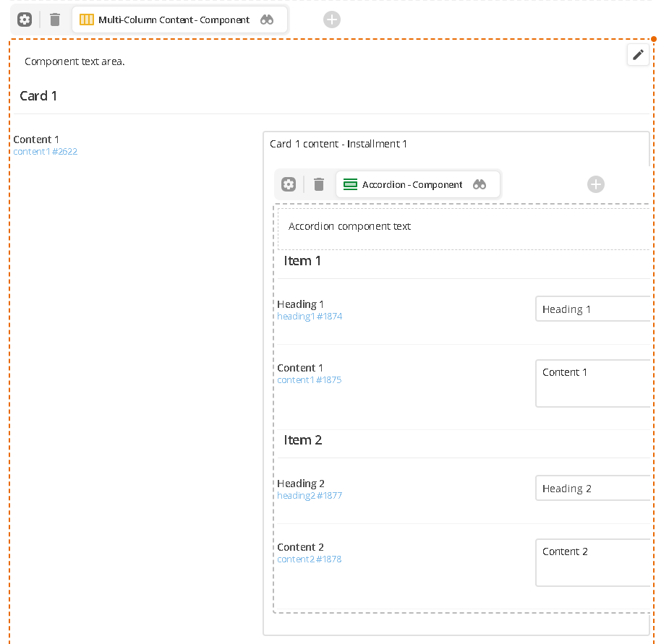Open Multi-Column Content component settings gear
The height and width of the screenshot is (644, 669).
point(25,20)
